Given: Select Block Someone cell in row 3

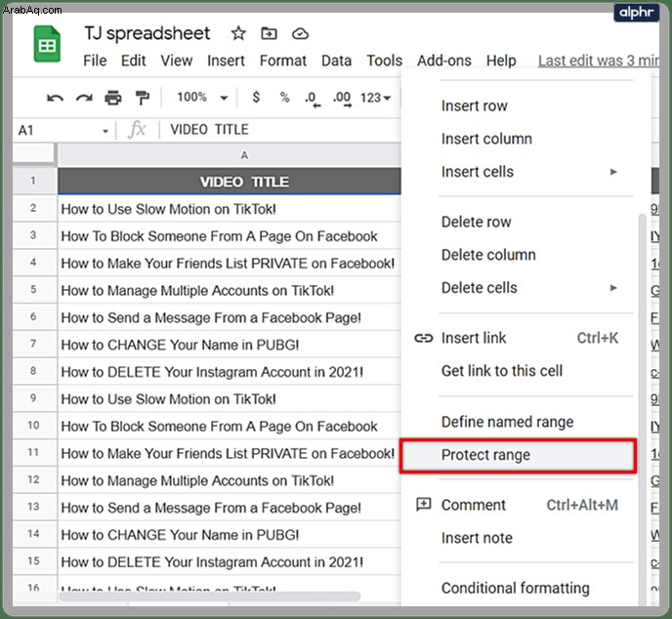Looking at the screenshot, I should [230, 236].
